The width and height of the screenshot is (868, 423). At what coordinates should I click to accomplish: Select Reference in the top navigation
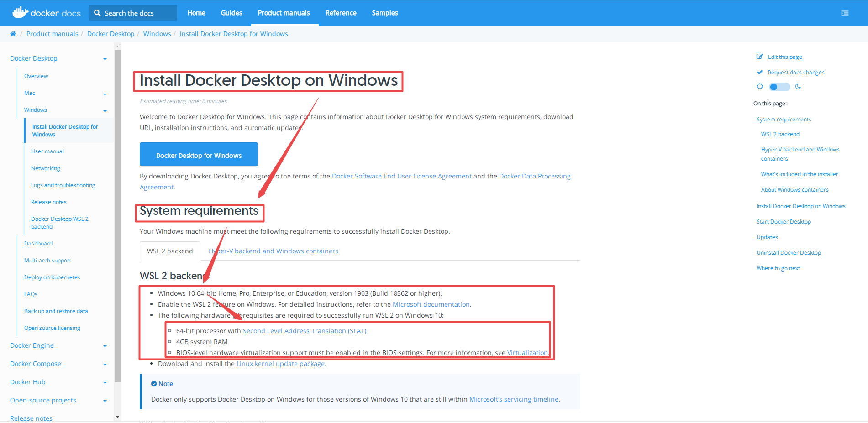[341, 13]
